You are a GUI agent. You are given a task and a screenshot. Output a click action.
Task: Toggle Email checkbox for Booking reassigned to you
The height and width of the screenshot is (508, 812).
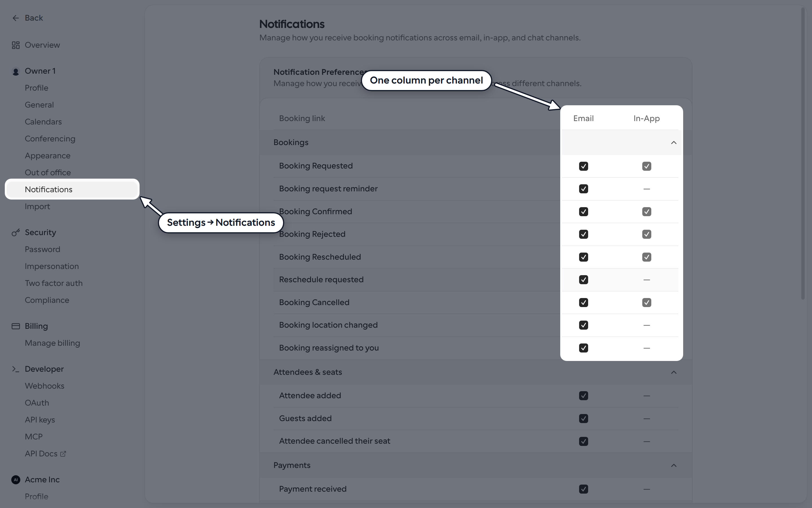pos(584,348)
